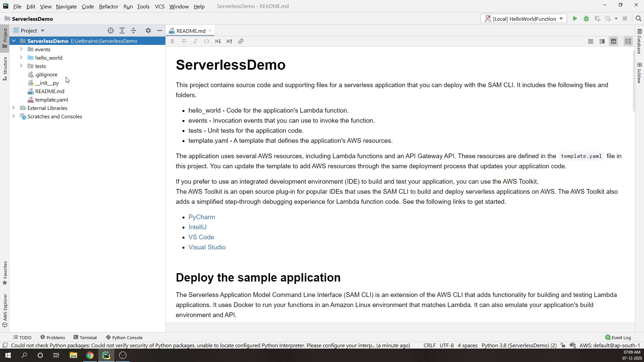Viewport: 644px width, 362px height.
Task: Click the Bold formatting icon
Action: 172,41
